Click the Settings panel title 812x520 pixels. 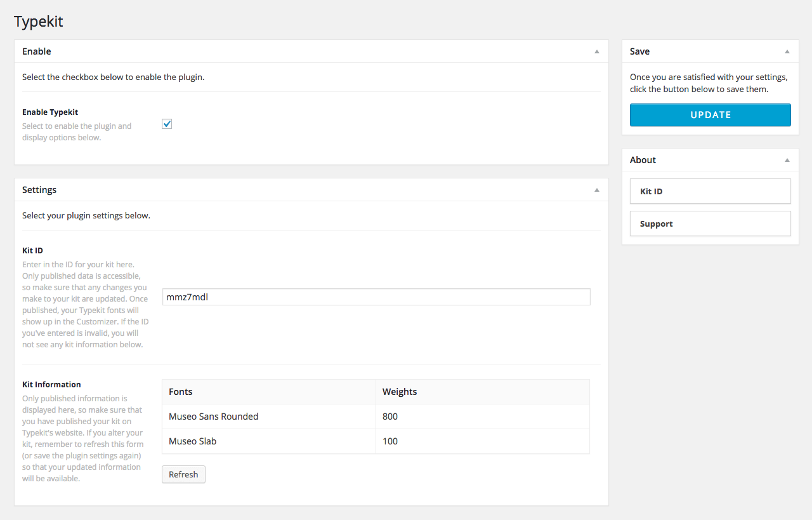39,190
